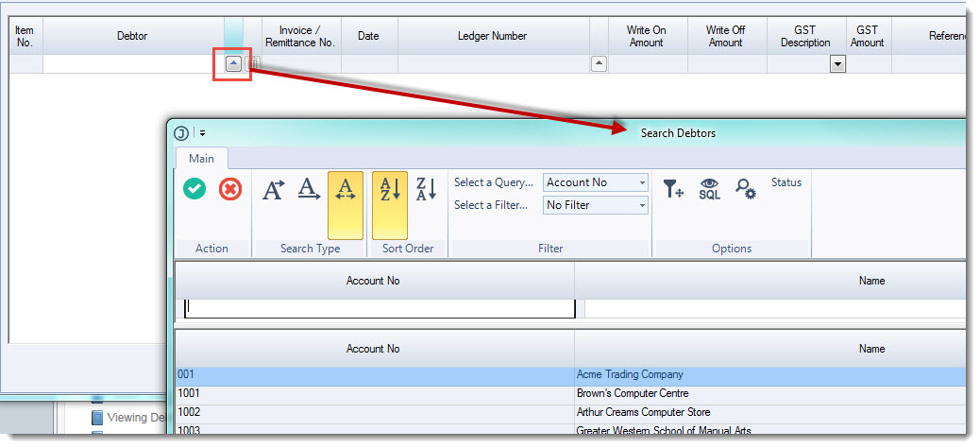Click the clipboard icon beside Debtor arrow
The width and height of the screenshot is (980, 448).
[x=252, y=64]
